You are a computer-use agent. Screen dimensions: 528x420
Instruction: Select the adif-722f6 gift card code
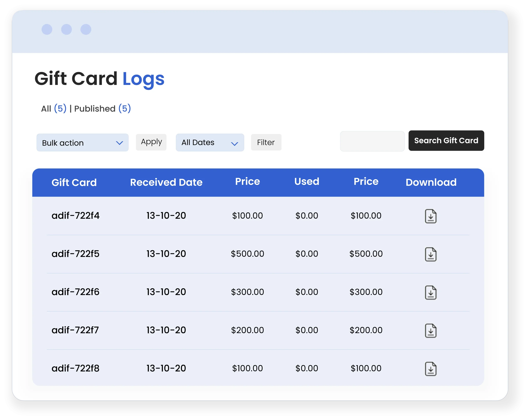(x=75, y=292)
